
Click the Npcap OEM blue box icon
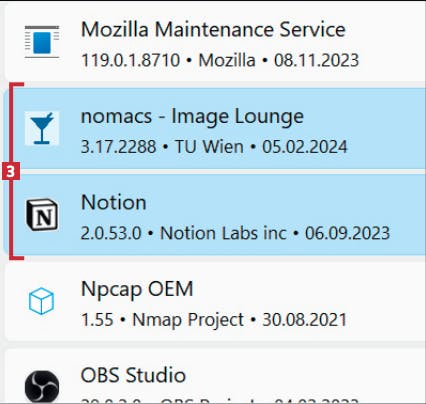click(x=41, y=301)
